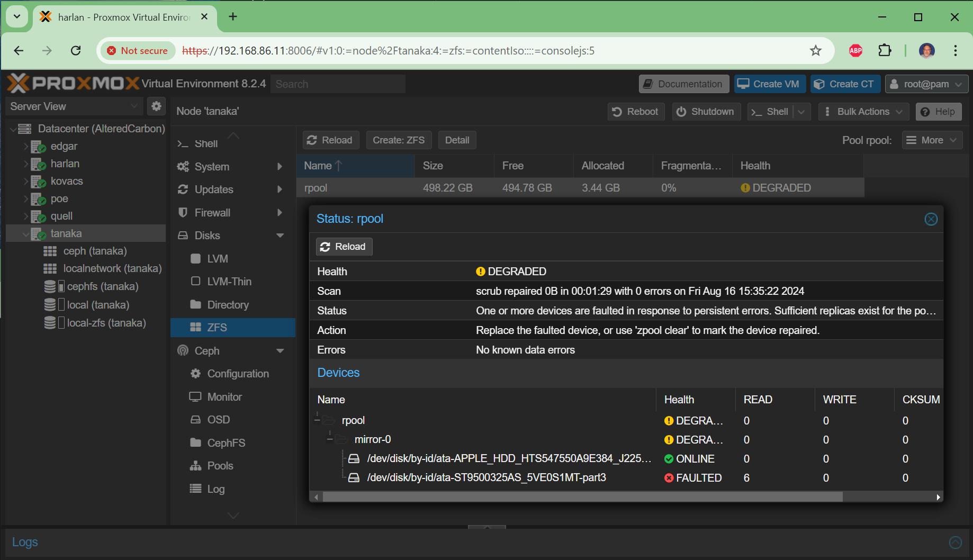973x560 pixels.
Task: Click the Detail button
Action: [457, 140]
